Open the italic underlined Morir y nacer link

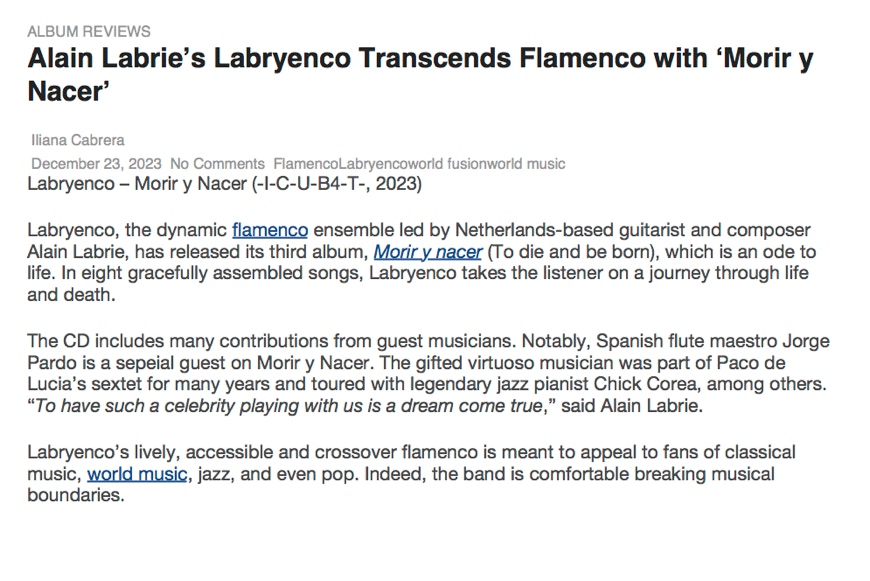point(428,251)
